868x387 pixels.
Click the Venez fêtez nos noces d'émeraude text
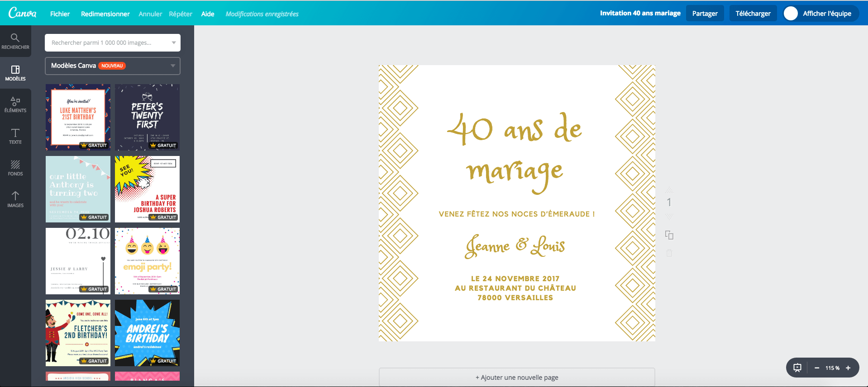(517, 214)
